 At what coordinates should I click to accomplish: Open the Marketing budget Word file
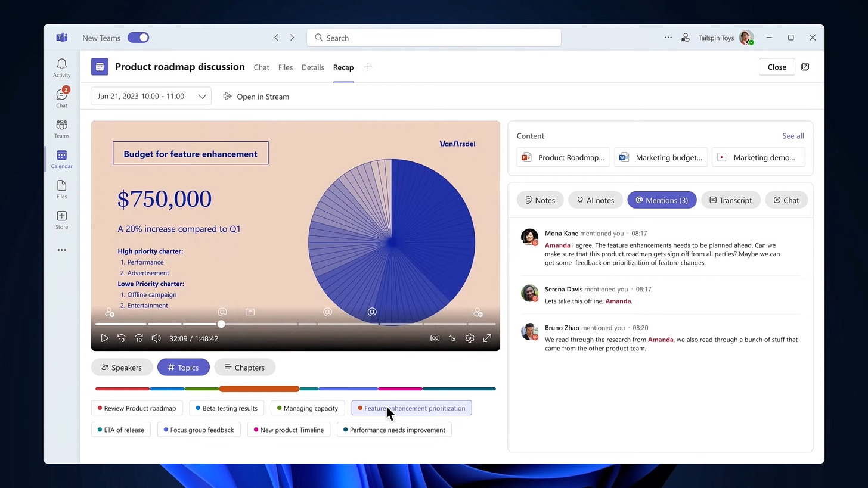pyautogui.click(x=661, y=157)
